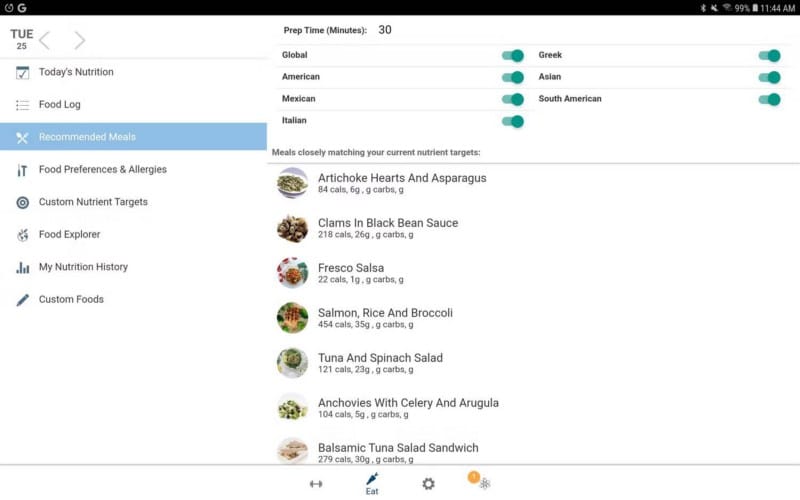
Task: Advance to next day with right chevron
Action: [x=79, y=40]
